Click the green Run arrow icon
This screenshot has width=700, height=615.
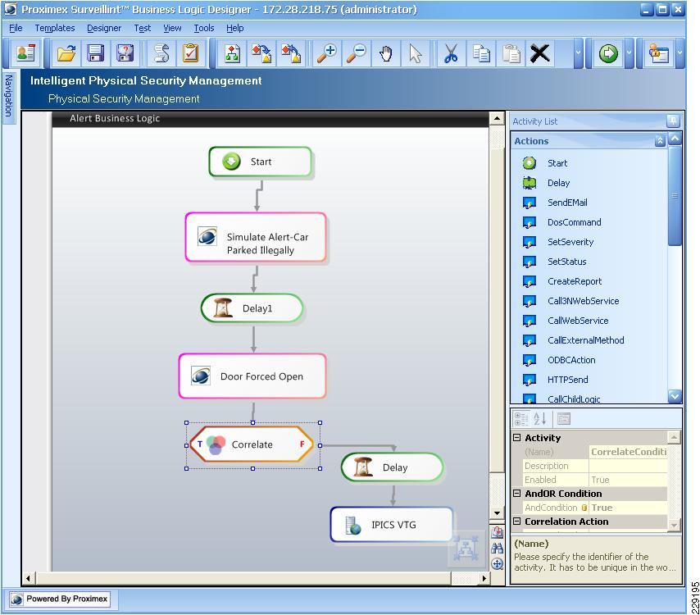point(607,53)
